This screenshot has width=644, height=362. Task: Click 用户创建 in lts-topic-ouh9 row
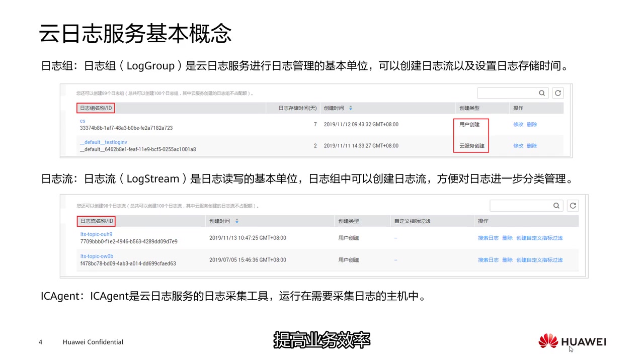point(349,238)
